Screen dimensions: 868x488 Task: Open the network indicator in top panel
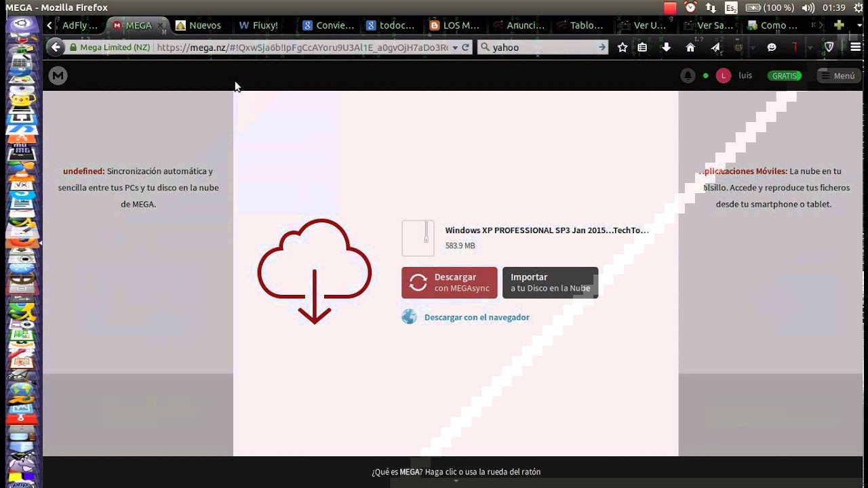coord(711,7)
